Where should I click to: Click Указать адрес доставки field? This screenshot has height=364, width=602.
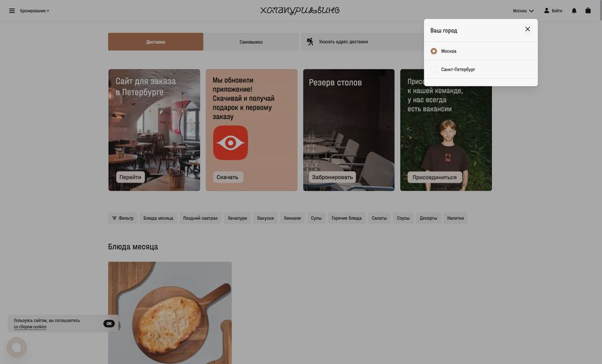pyautogui.click(x=362, y=42)
